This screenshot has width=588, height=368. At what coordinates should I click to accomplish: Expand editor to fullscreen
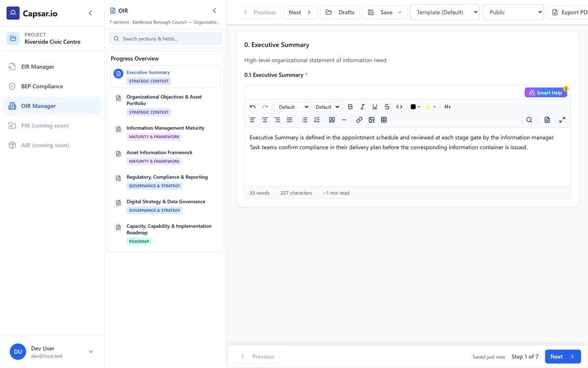[x=562, y=120]
